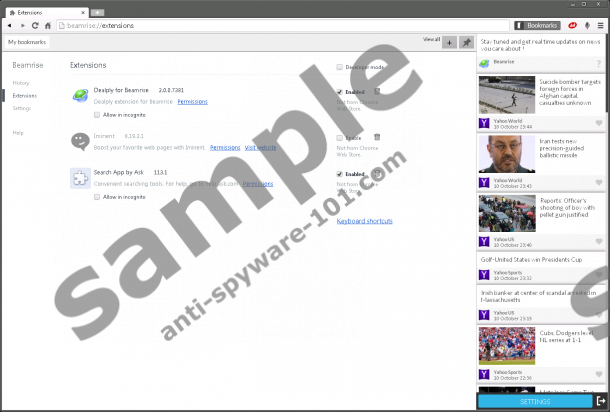Open the hamburger menu in toolbar
This screenshot has width=610, height=412.
coord(600,24)
